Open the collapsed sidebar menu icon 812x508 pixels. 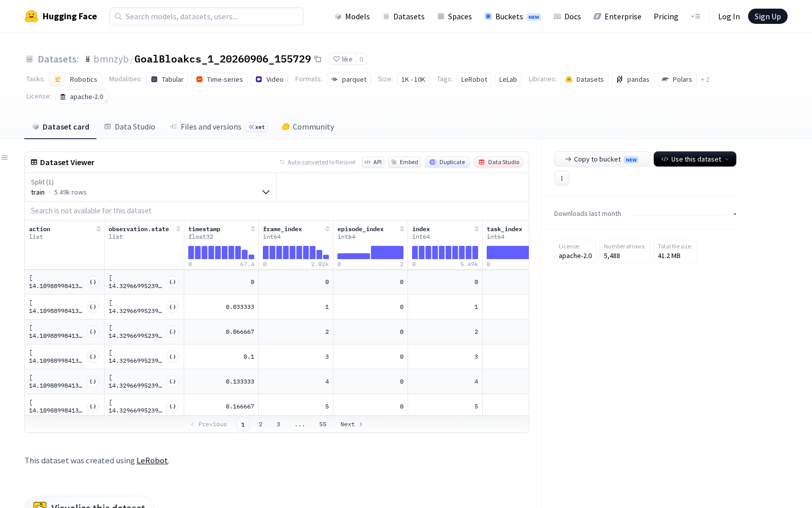[x=5, y=157]
